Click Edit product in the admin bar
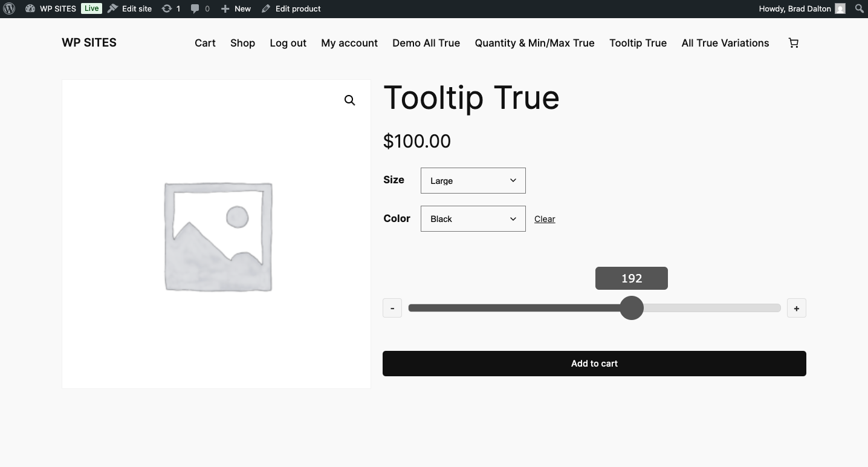868x467 pixels. tap(291, 8)
